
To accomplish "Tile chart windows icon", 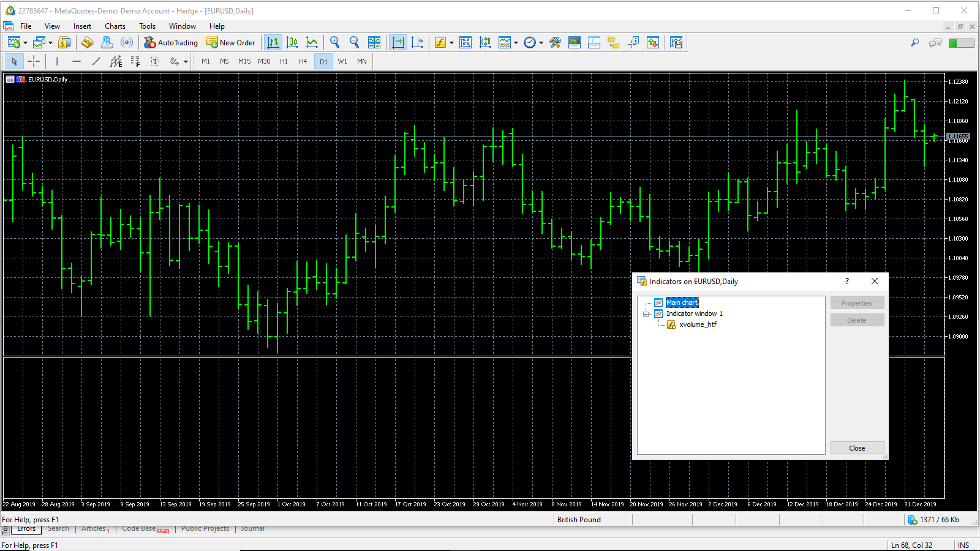I will tap(374, 42).
